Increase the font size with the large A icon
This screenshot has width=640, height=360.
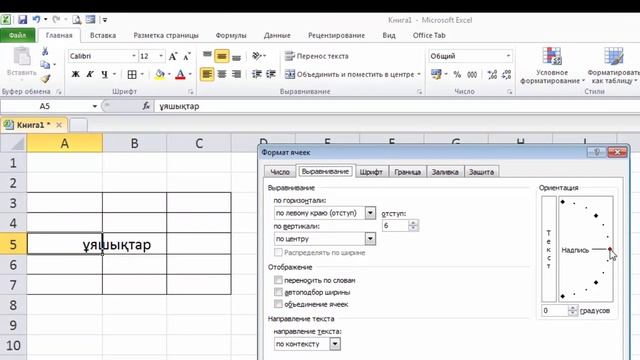click(x=173, y=56)
